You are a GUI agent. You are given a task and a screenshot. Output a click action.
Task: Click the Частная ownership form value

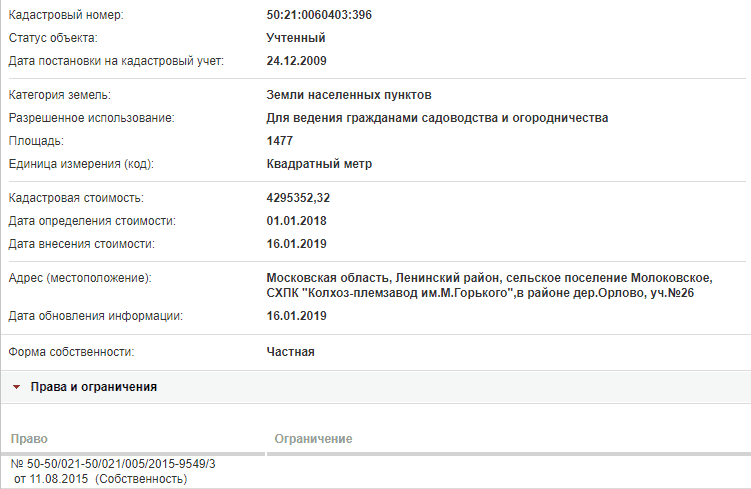point(290,352)
